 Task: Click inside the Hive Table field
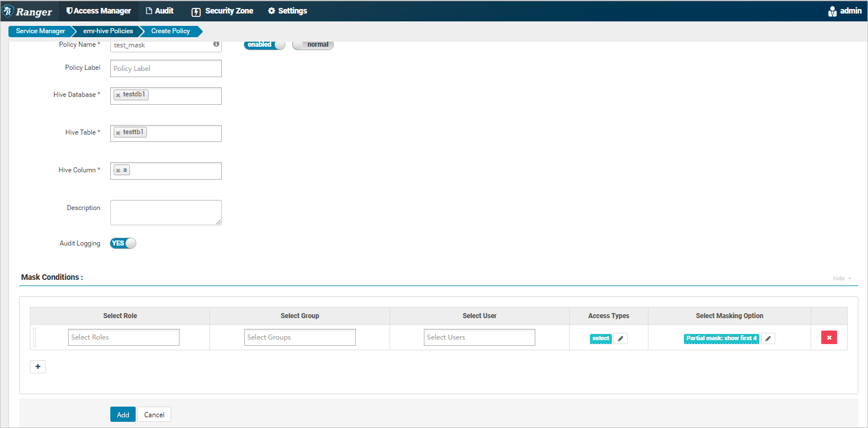pyautogui.click(x=166, y=133)
